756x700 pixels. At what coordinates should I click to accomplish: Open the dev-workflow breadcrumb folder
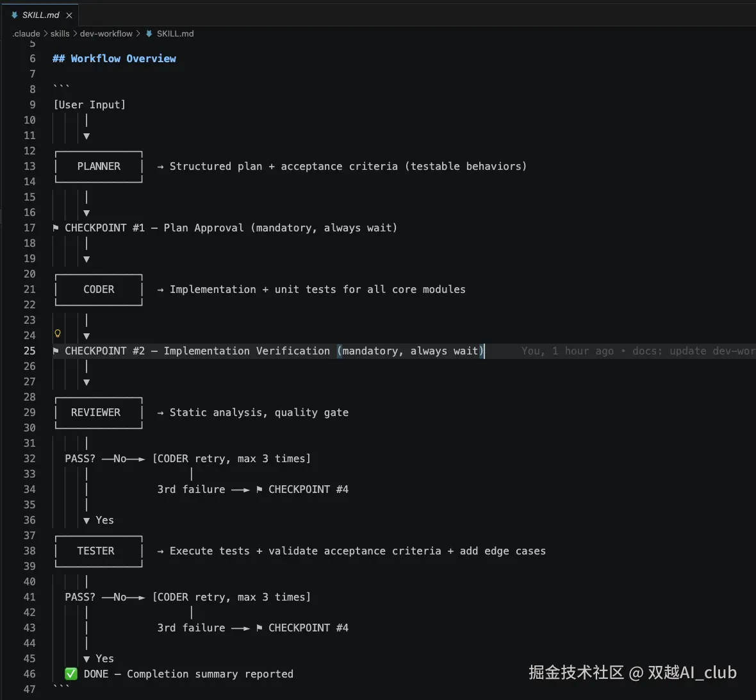click(106, 33)
